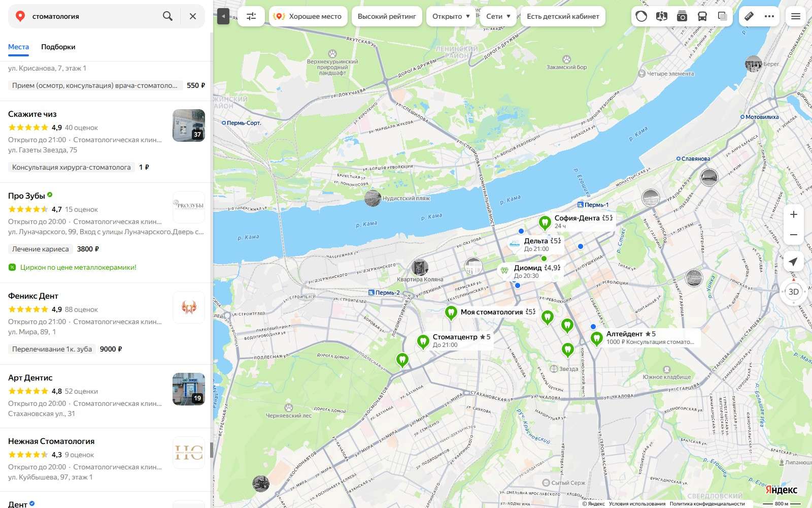Viewport: 812px width, 508px height.
Task: Open Циркон по цене металлокерамики promo
Action: 78,267
